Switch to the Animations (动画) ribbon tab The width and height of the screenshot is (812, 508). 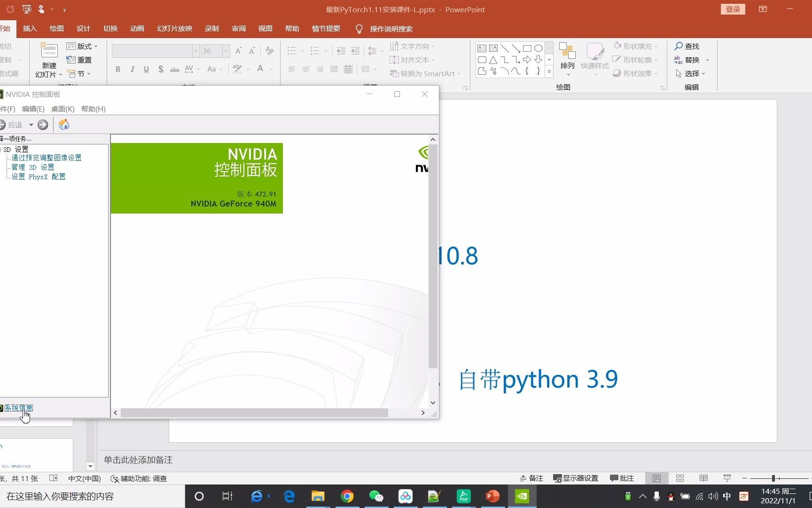tap(137, 29)
